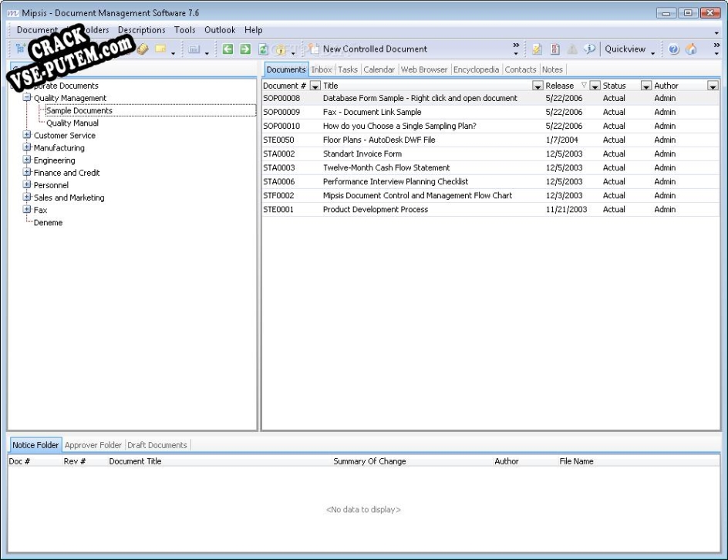Show more buttons via middle toolbar chevron
Image resolution: width=728 pixels, height=560 pixels.
[516, 49]
